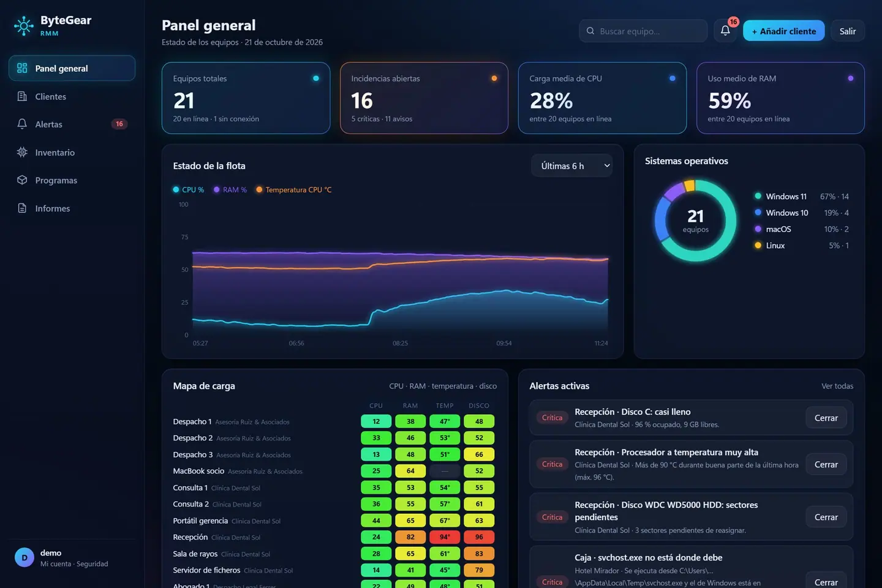The height and width of the screenshot is (588, 882).
Task: Click Portátil gerencia temperature cell 67°
Action: pyautogui.click(x=445, y=521)
